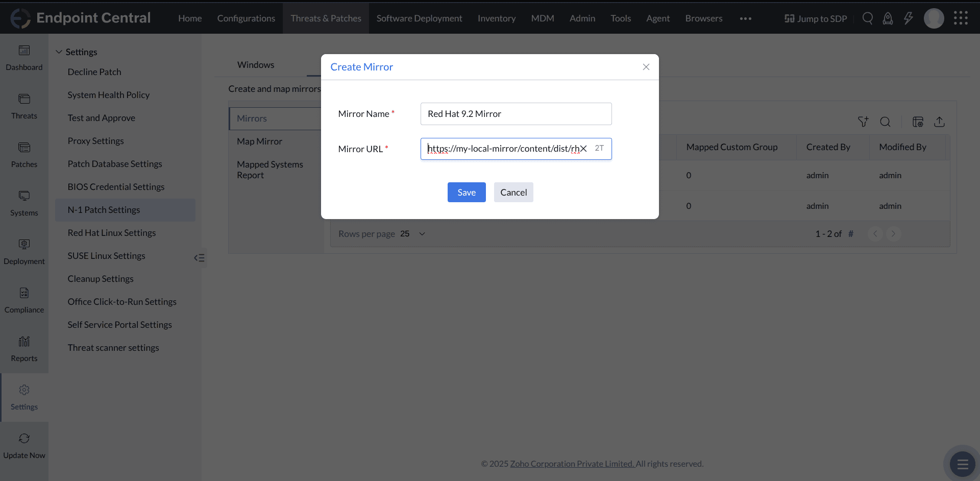Open the apps grid launcher
The height and width of the screenshot is (481, 980).
click(x=961, y=18)
